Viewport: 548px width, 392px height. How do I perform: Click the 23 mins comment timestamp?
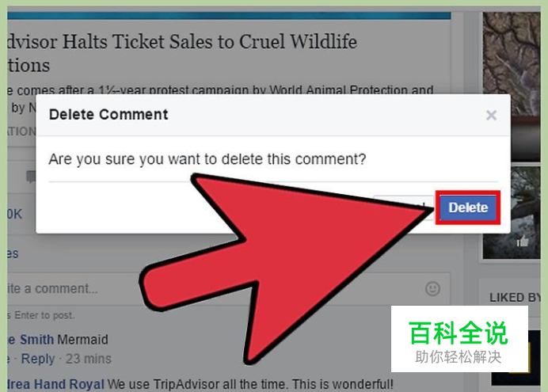[89, 359]
